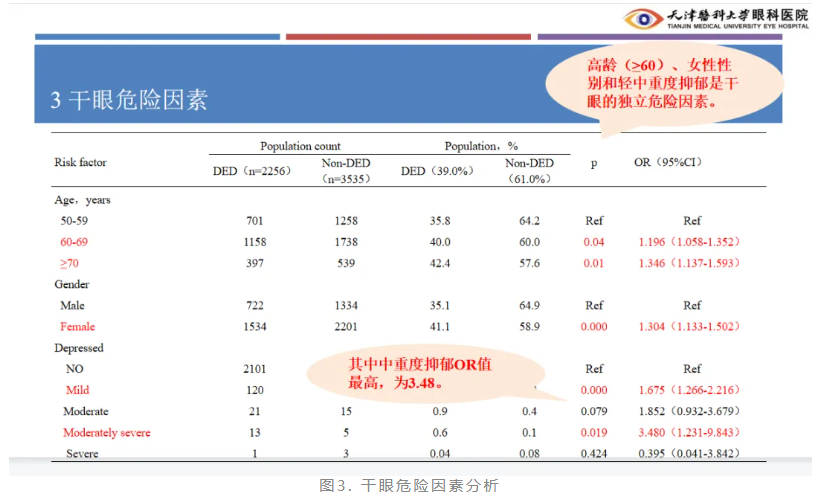This screenshot has width=818, height=504.
Task: Click the 'Depressed' group label
Action: coord(79,348)
